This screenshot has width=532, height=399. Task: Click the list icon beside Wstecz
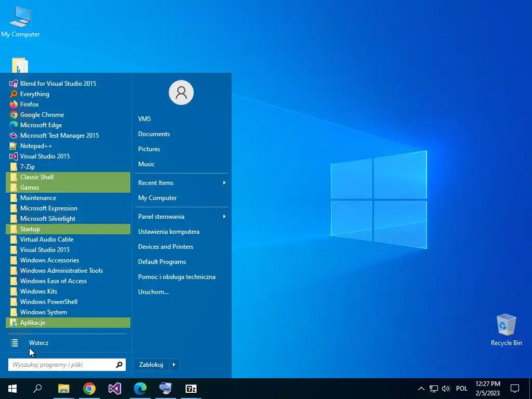tap(14, 343)
